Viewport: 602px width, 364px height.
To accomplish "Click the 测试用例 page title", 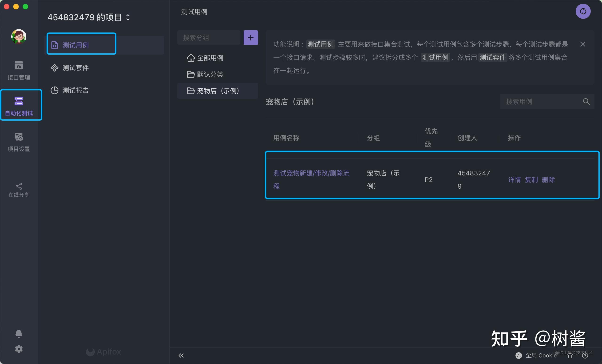I will (x=194, y=12).
